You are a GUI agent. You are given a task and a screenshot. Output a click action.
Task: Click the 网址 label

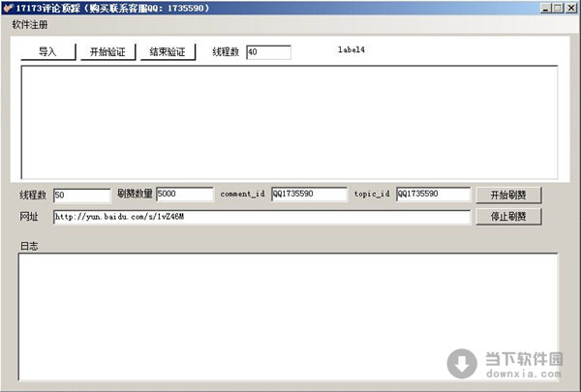click(x=29, y=217)
